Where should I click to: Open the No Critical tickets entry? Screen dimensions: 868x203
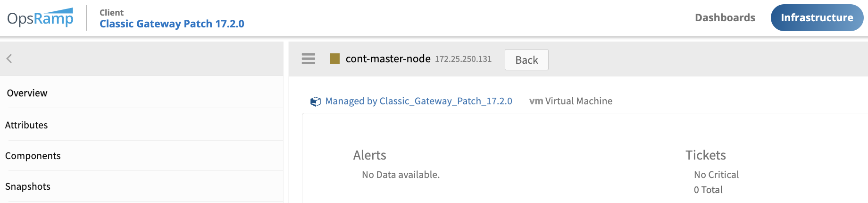716,175
